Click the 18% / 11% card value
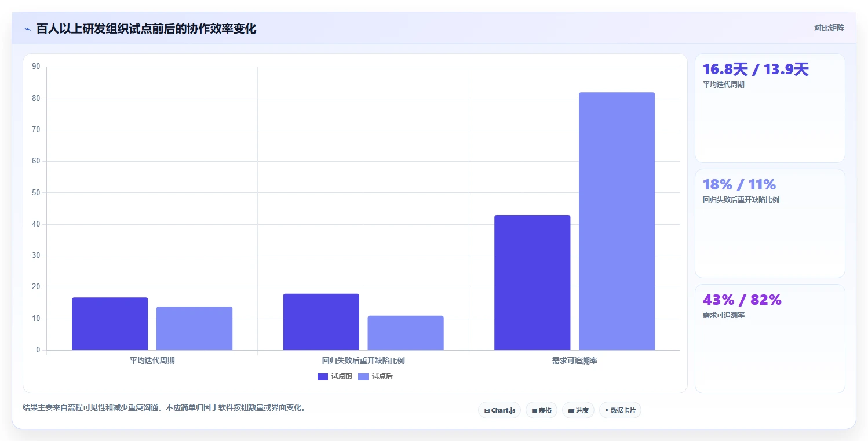 click(739, 185)
